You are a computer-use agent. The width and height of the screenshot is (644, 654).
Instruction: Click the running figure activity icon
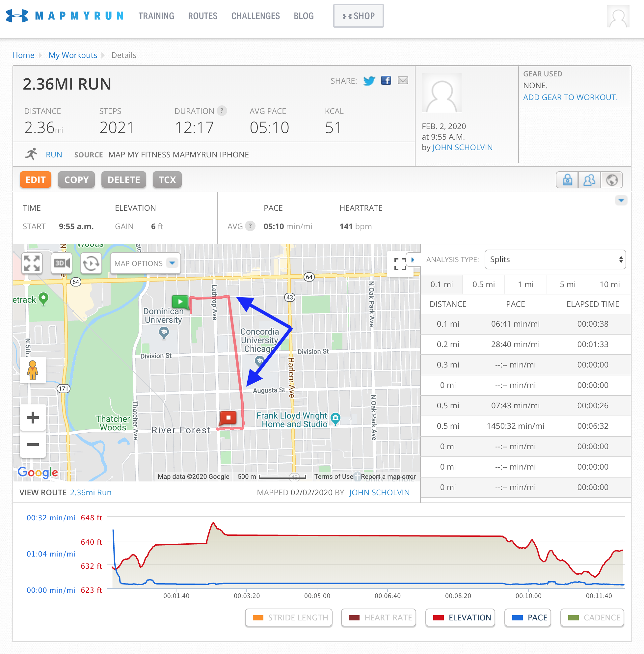click(x=31, y=154)
